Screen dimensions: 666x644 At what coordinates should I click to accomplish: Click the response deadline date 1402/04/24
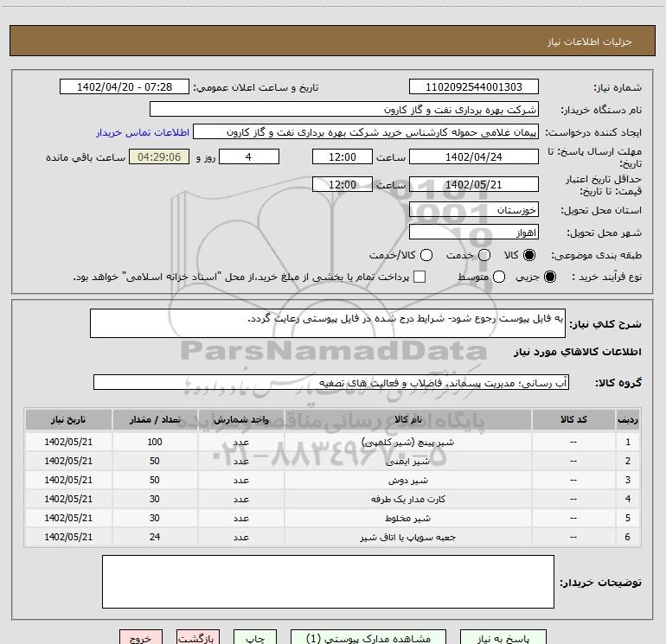[474, 156]
